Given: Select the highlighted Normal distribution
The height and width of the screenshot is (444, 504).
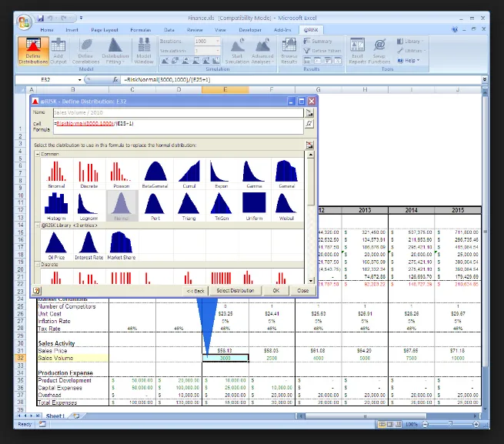Looking at the screenshot, I should [122, 206].
